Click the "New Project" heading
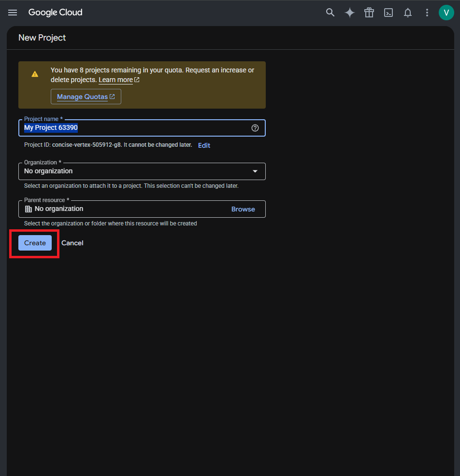This screenshot has height=476, width=460. [42, 38]
